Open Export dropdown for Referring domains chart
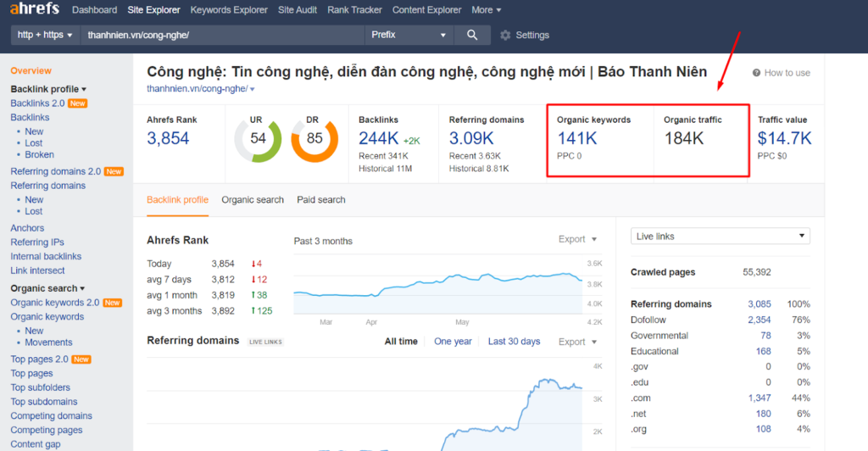 click(x=577, y=342)
